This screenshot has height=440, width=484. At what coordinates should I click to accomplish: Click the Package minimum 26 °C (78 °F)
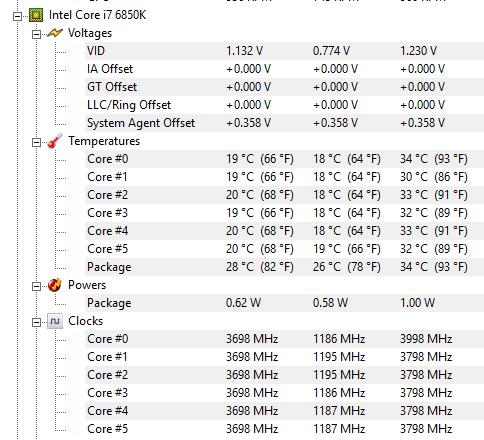[x=347, y=267]
